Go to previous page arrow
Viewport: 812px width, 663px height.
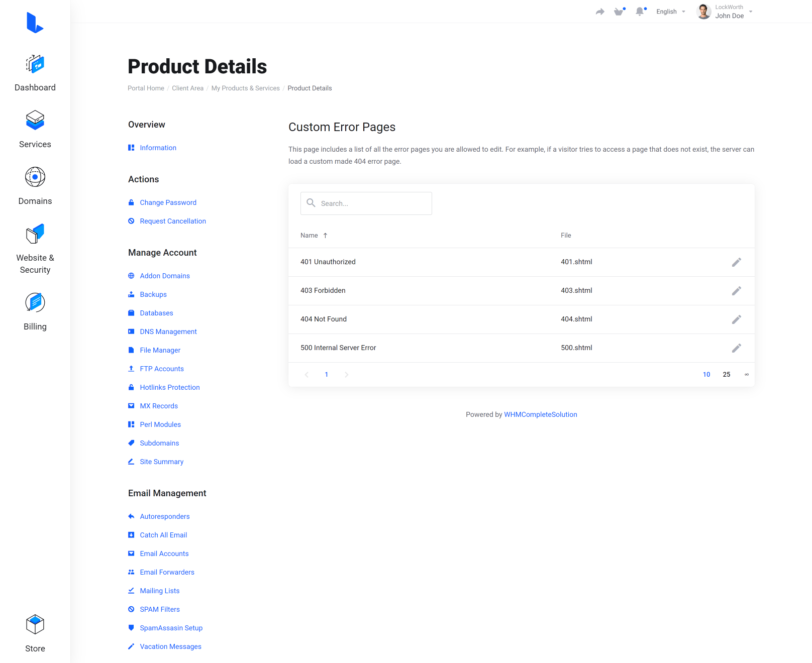click(307, 375)
